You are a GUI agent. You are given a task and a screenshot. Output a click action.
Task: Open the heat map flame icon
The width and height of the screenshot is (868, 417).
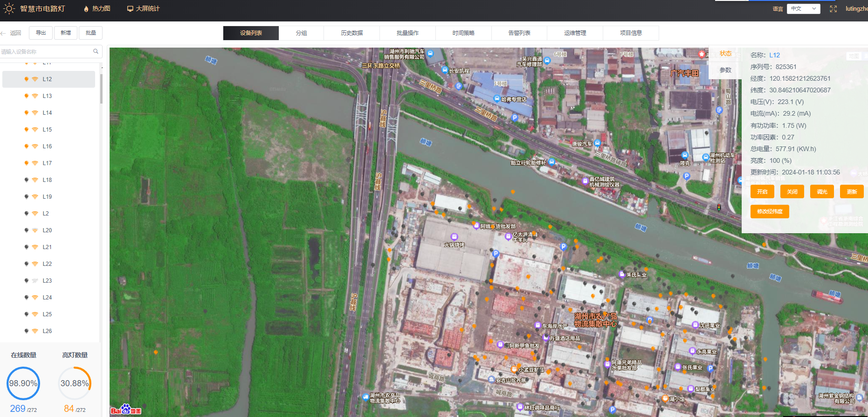[x=86, y=9]
